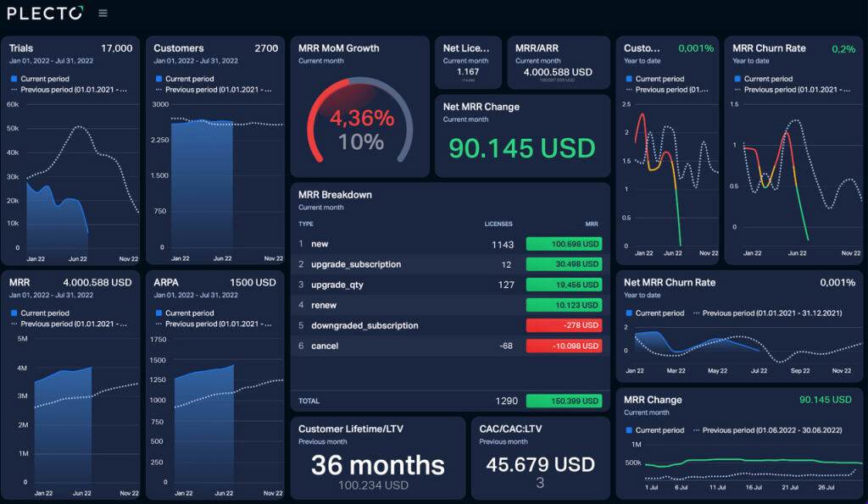Click the MRR column header in breakdown table
Viewport: 868px width, 504px height.
point(591,224)
